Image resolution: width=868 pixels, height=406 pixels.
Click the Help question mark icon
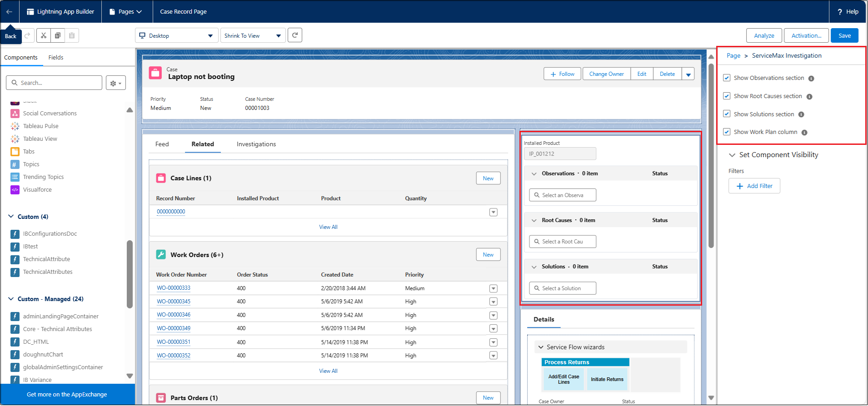pyautogui.click(x=840, y=12)
